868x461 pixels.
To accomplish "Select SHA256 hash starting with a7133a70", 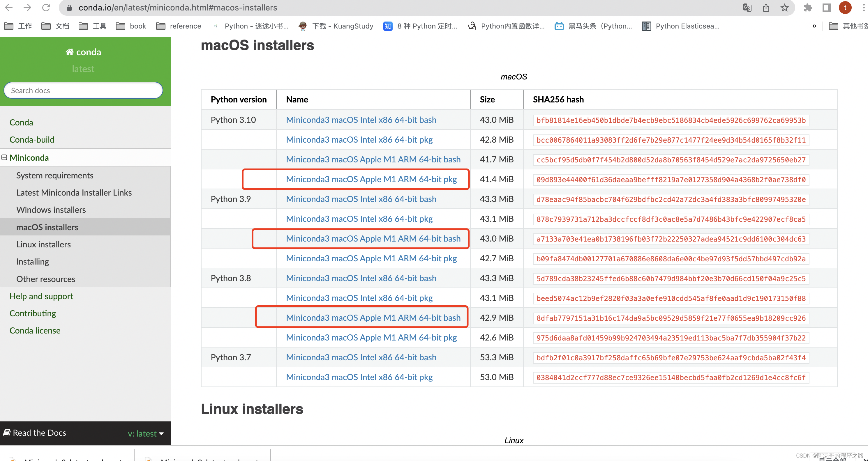I will pos(671,239).
